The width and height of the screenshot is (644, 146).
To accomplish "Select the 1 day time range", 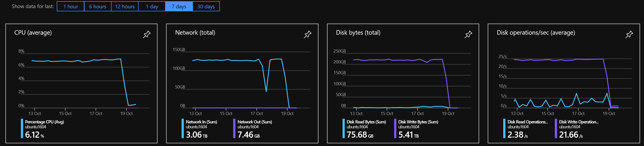I will click(x=152, y=6).
